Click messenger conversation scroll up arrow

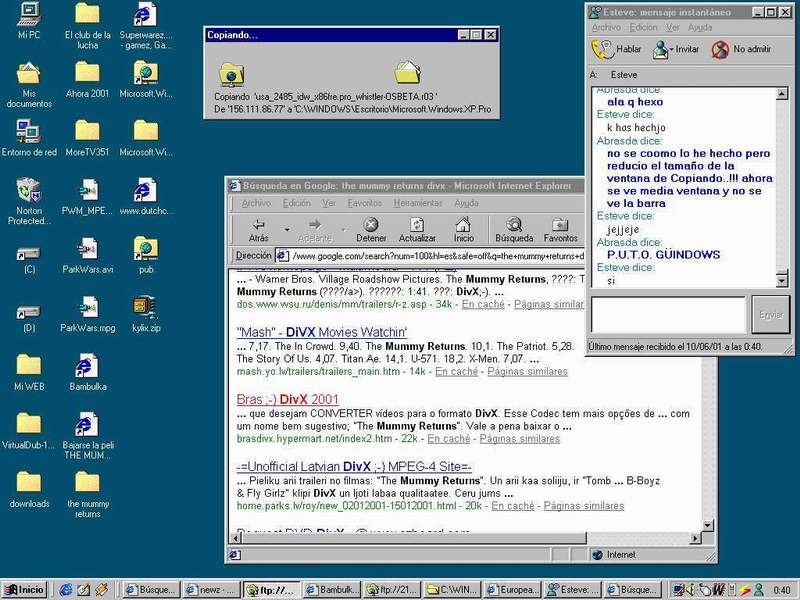pos(782,94)
